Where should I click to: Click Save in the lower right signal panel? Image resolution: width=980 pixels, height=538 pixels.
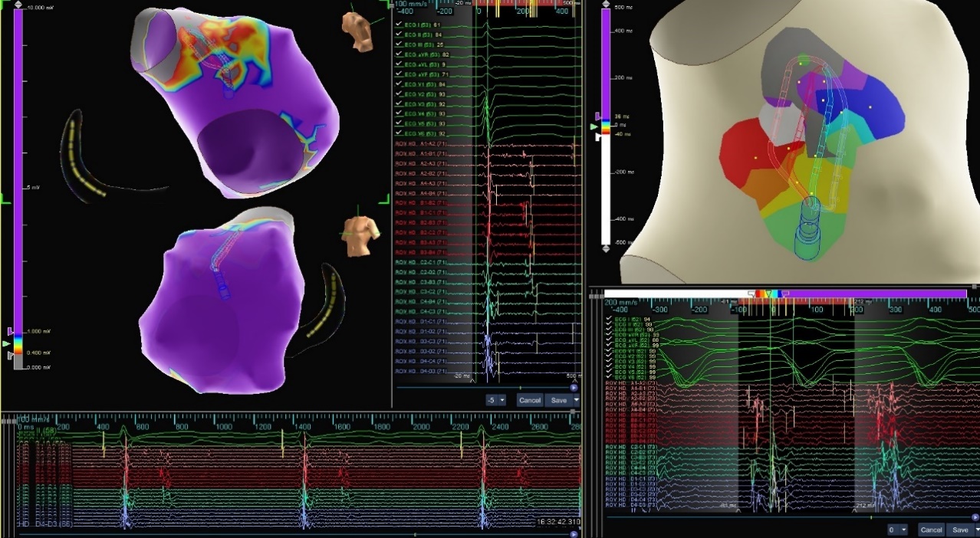959,530
